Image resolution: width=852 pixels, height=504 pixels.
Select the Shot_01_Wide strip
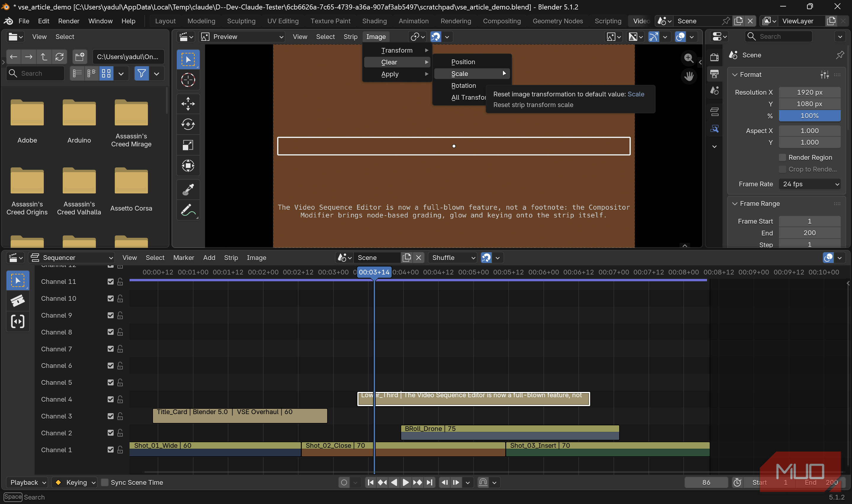[215, 449]
